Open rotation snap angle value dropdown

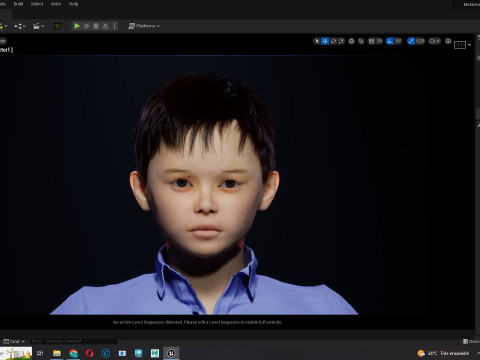click(398, 41)
